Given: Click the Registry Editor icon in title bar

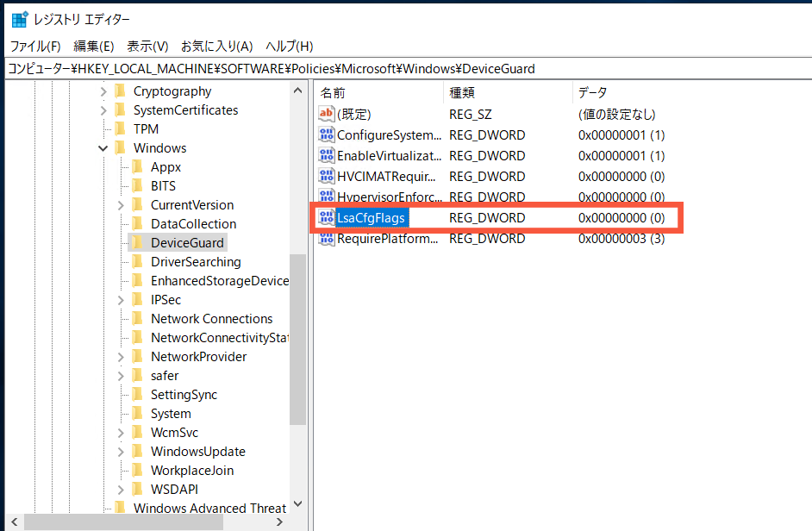Looking at the screenshot, I should click(19, 19).
